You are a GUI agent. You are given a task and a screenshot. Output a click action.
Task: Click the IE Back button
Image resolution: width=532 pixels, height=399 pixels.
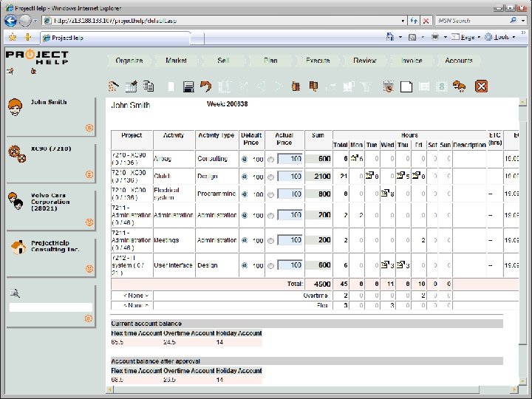(11, 21)
